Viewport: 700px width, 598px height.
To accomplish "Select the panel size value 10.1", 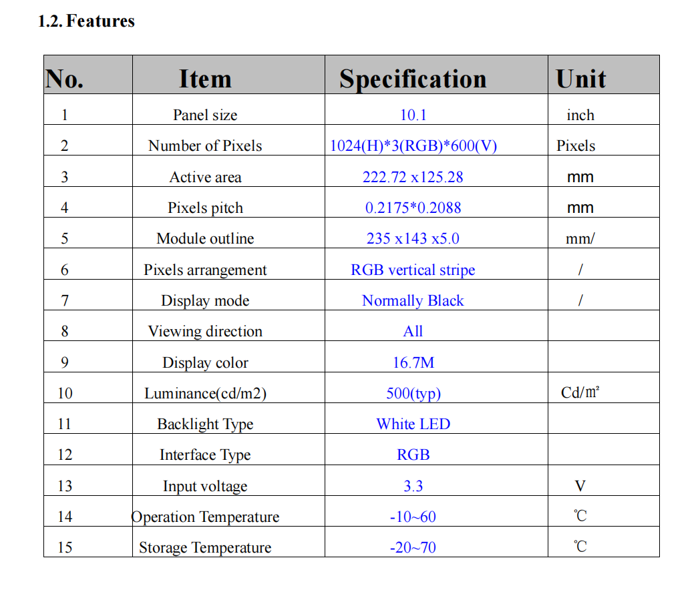I will [x=413, y=115].
